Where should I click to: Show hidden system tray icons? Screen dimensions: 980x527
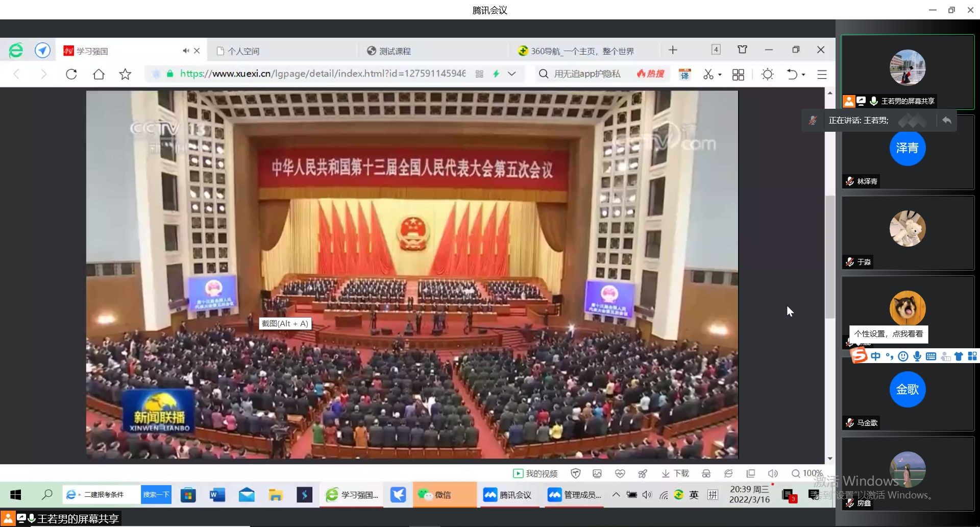click(x=616, y=494)
